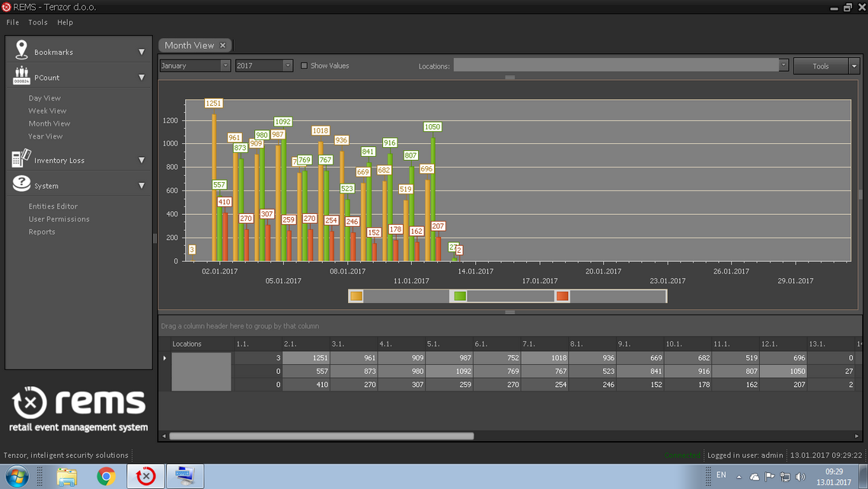The width and height of the screenshot is (868, 489).
Task: Click the System question mark icon
Action: pyautogui.click(x=21, y=184)
